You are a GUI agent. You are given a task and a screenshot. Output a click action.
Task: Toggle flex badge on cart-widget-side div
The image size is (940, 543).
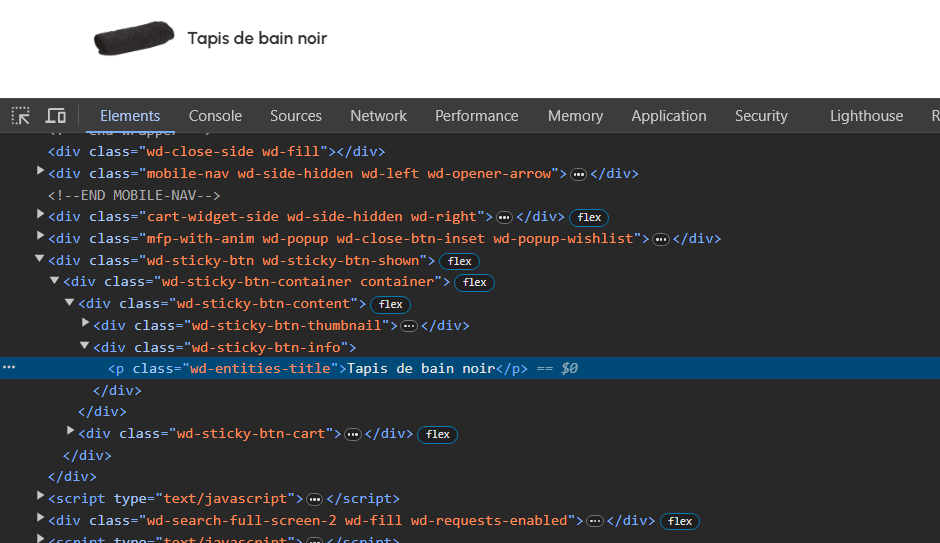coord(589,218)
